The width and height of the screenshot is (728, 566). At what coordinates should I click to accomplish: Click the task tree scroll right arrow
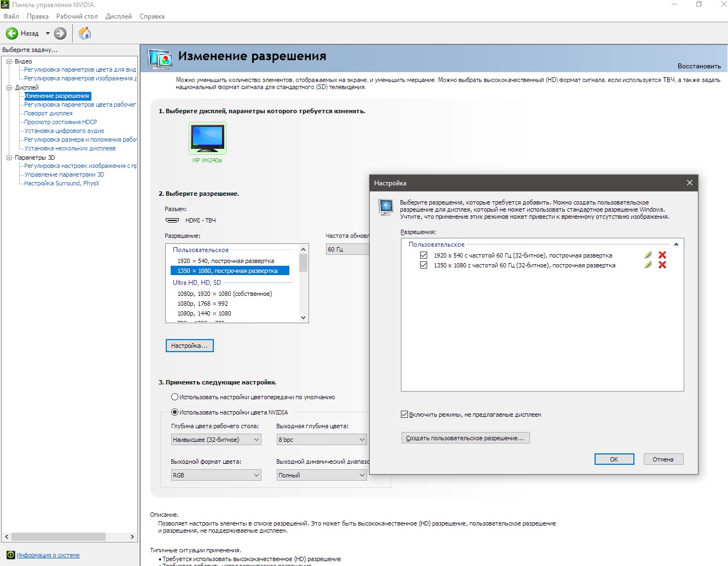[x=132, y=537]
